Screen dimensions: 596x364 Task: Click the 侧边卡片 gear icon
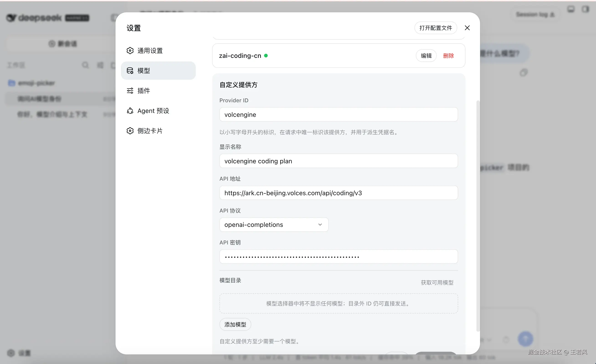pyautogui.click(x=130, y=131)
